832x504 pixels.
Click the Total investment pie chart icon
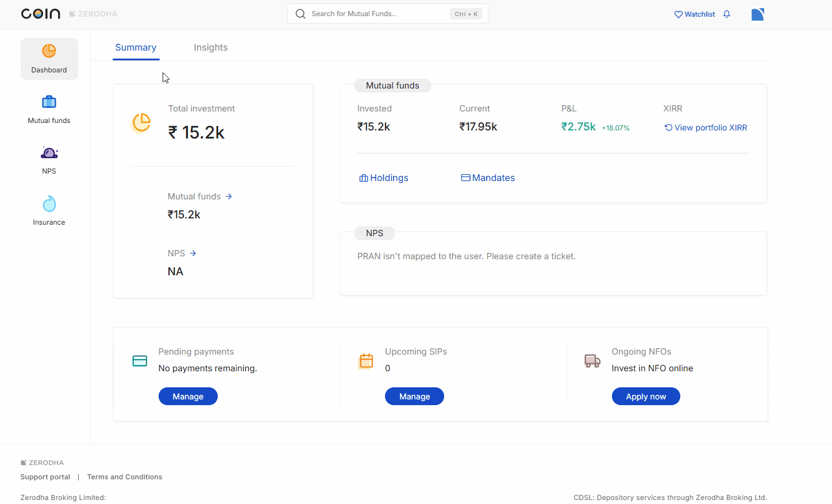coord(141,122)
